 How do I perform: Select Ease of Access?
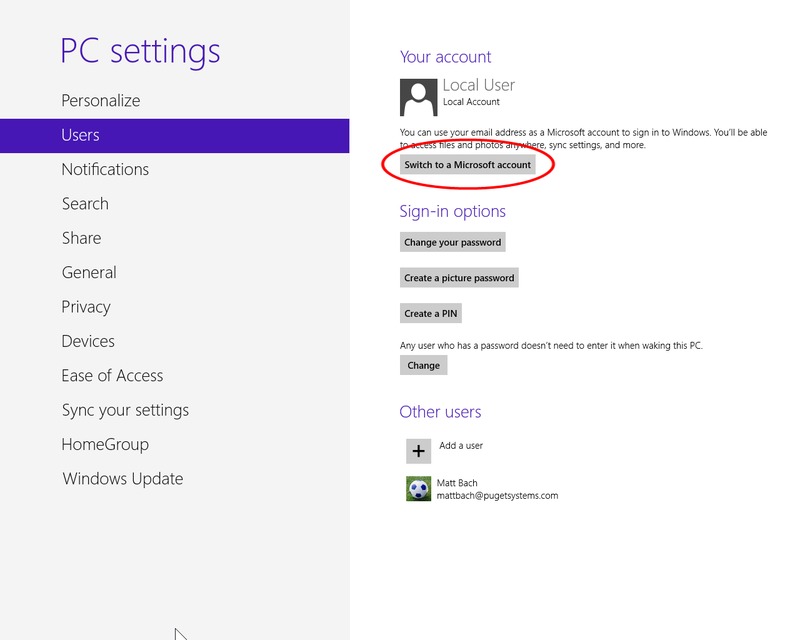[x=112, y=376]
